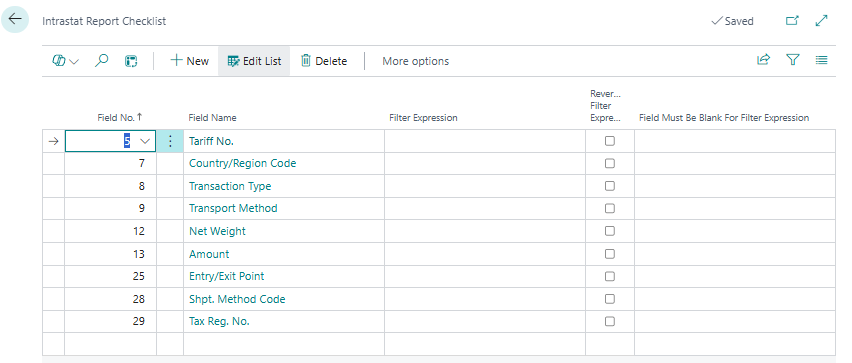Toggle Edit List mode
The image size is (852, 363).
pos(254,61)
